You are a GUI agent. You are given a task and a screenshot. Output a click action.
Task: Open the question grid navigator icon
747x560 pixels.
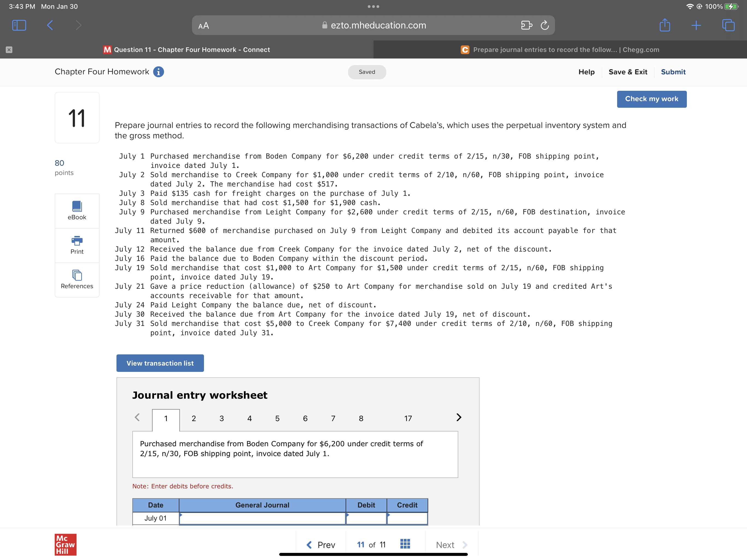(405, 544)
